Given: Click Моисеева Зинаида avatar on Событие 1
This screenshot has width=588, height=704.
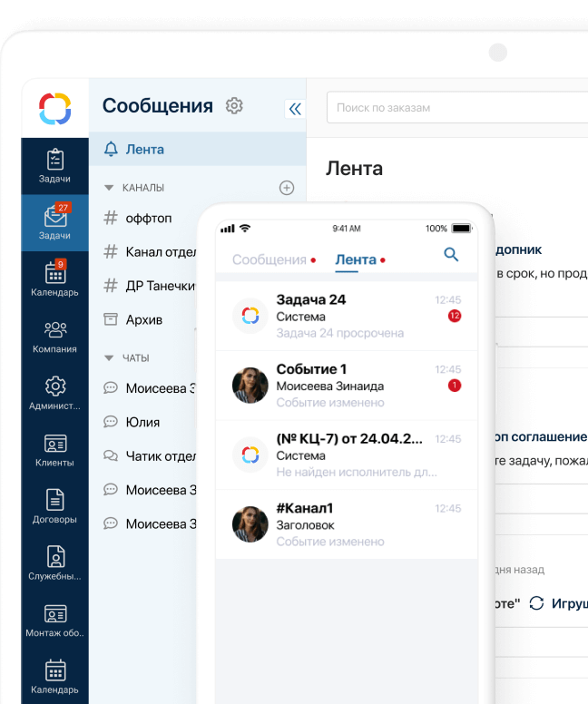Looking at the screenshot, I should click(x=250, y=386).
